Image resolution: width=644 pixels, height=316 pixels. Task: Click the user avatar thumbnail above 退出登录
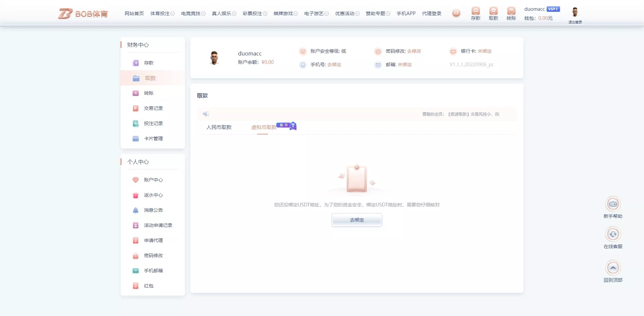pyautogui.click(x=575, y=11)
